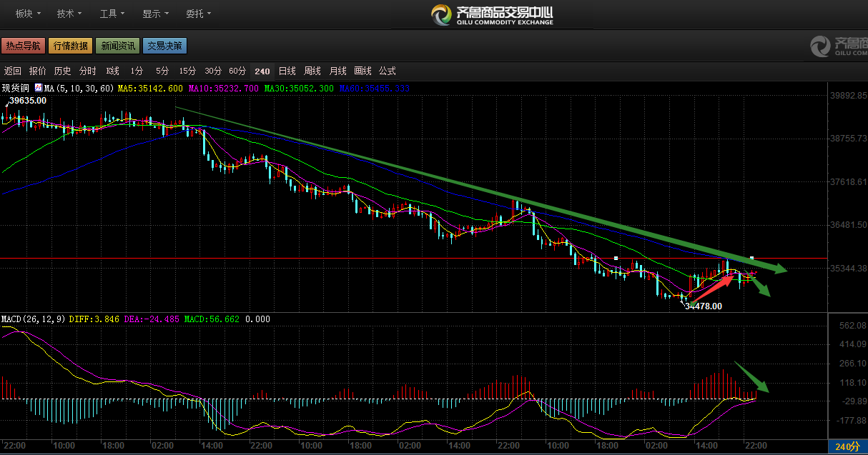Expand the 技术 menu
Viewport: 868px width, 455px height.
(69, 14)
